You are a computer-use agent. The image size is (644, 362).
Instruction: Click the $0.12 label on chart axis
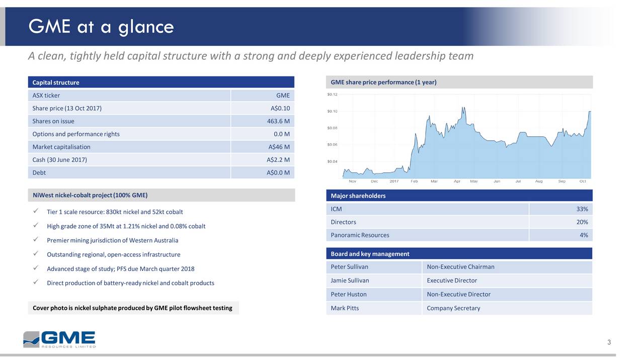[x=333, y=94]
